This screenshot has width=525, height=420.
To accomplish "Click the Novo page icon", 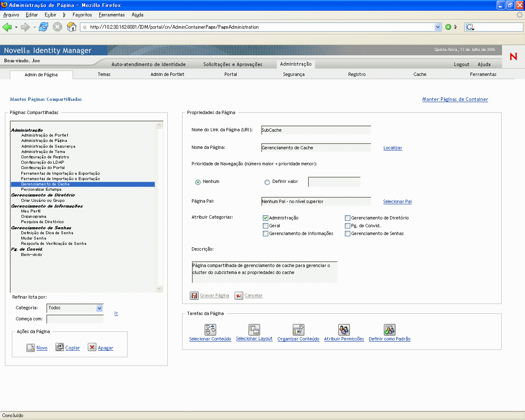I will point(30,348).
